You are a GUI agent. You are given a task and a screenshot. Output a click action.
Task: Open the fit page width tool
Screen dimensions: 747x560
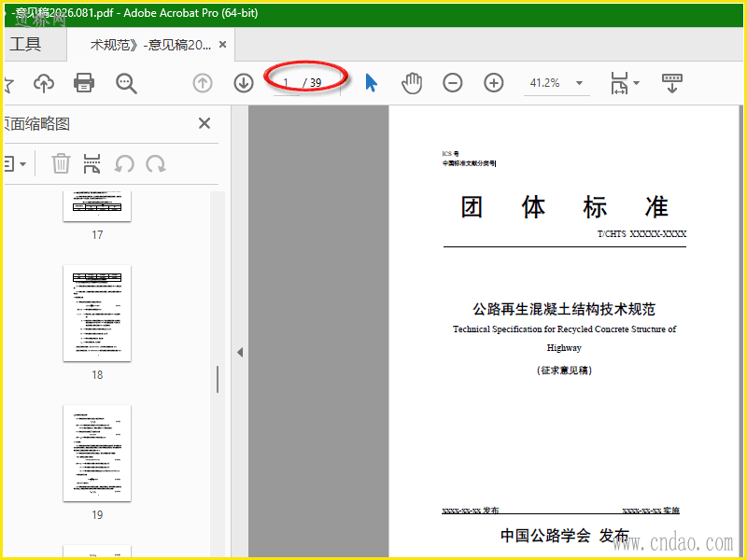(x=619, y=83)
